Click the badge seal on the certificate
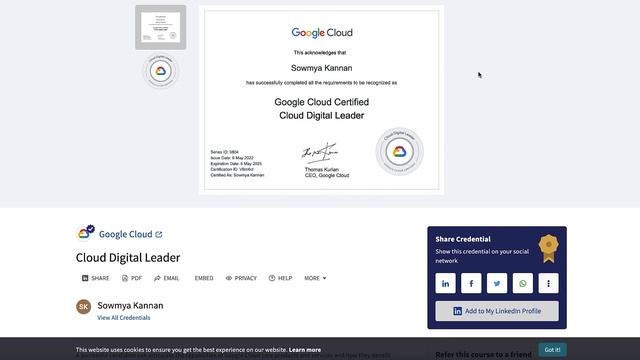Image resolution: width=640 pixels, height=360 pixels. point(399,152)
